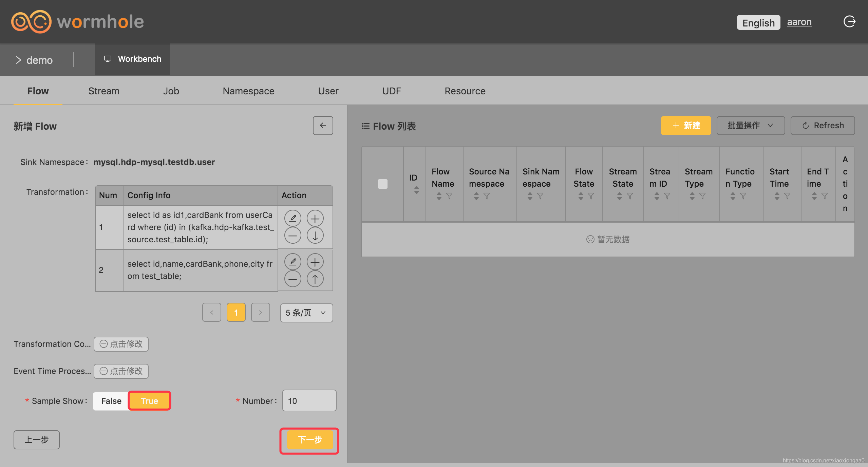This screenshot has width=868, height=467.
Task: Move transformation 2 up with the arrow icon
Action: (x=315, y=279)
